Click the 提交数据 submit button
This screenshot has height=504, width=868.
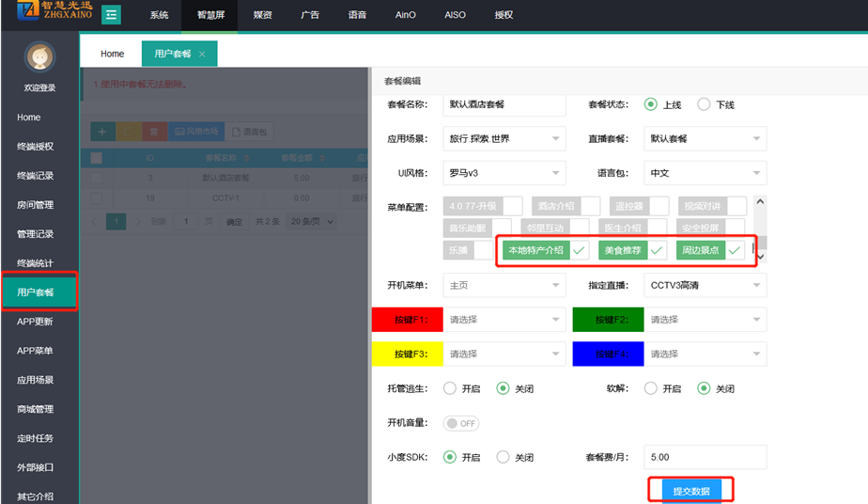(x=691, y=491)
